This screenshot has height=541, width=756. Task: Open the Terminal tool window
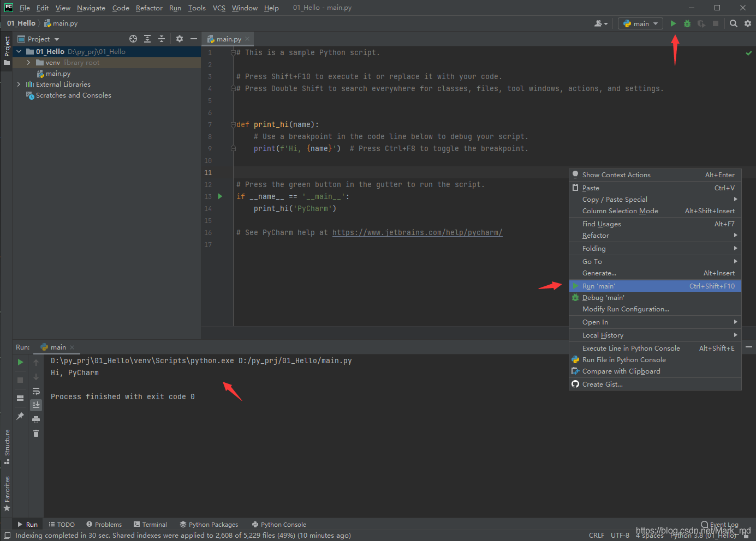coord(150,525)
